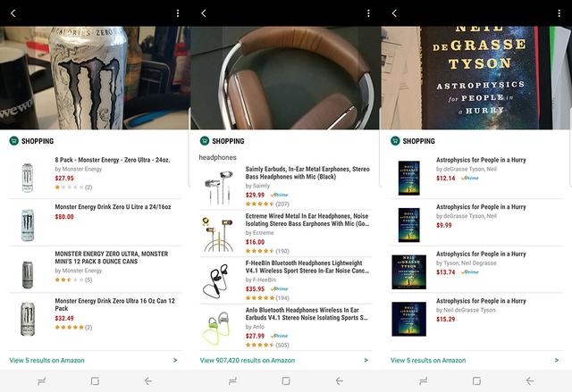Image resolution: width=572 pixels, height=392 pixels.
Task: Tap back arrow above Astrophysics book photo
Action: tap(394, 13)
